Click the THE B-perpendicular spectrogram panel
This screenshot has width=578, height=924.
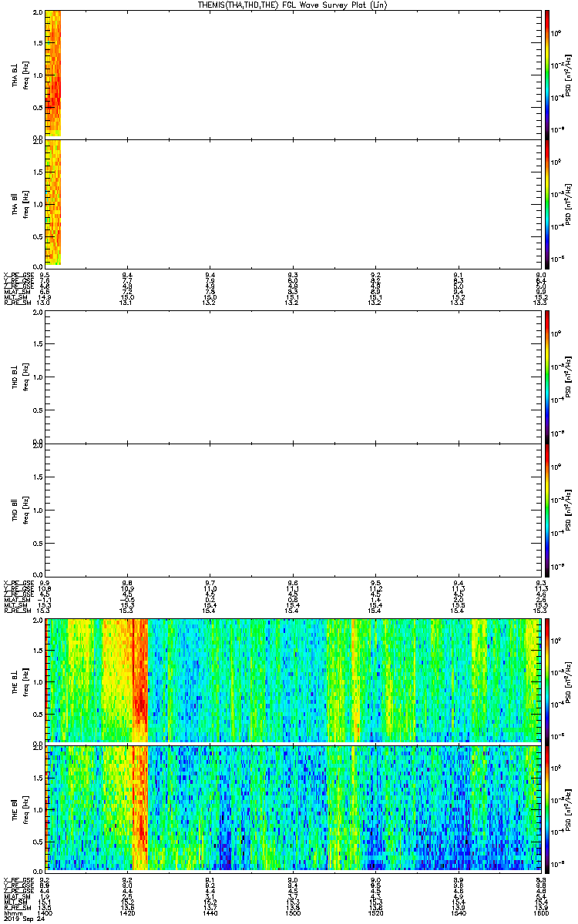(x=293, y=680)
